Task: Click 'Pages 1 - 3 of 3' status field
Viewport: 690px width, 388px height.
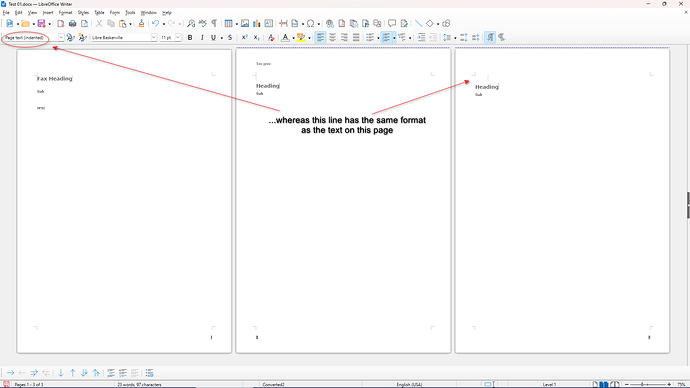Action: pyautogui.click(x=29, y=384)
